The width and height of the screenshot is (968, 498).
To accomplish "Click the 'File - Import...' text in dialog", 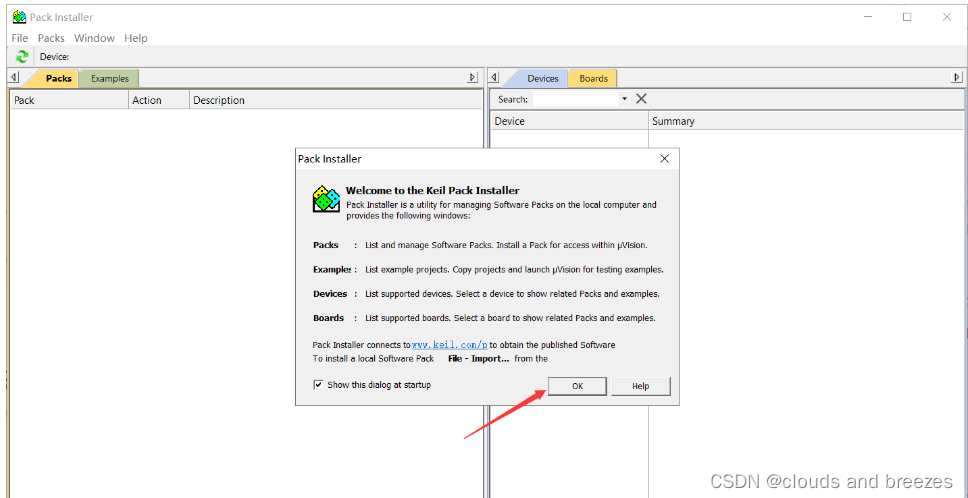I will [x=478, y=359].
